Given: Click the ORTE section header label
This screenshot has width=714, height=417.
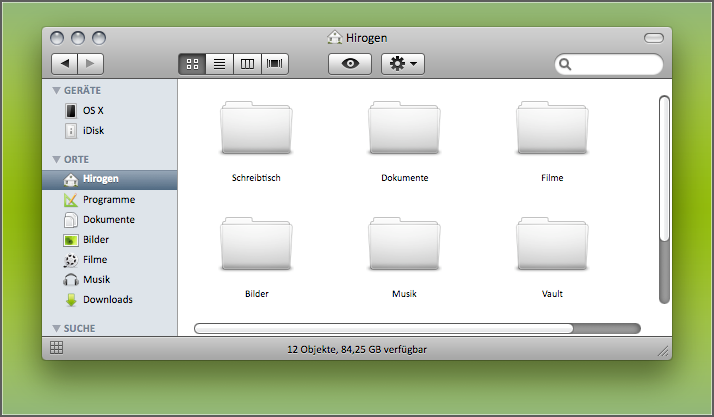Looking at the screenshot, I should [76, 160].
